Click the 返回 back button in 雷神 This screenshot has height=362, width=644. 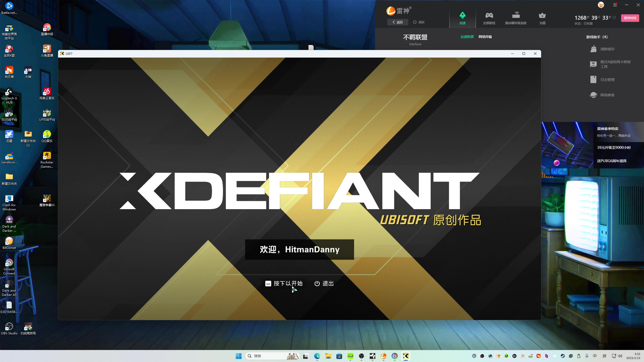[397, 22]
